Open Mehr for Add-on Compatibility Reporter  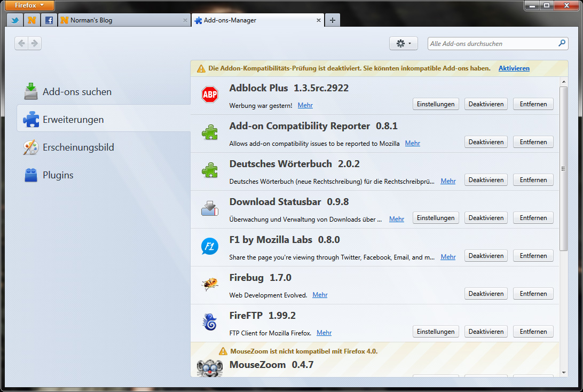(413, 143)
